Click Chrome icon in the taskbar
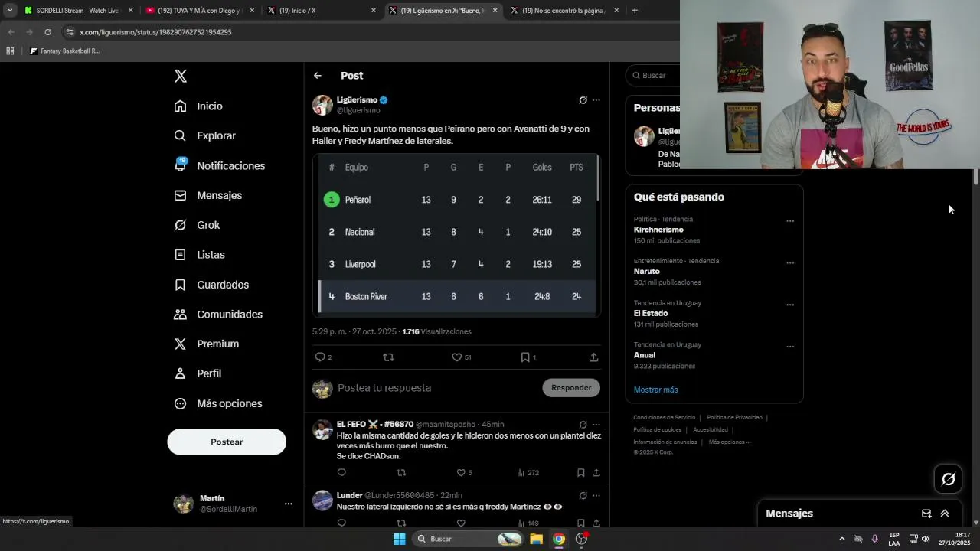This screenshot has width=980, height=551. 559,539
